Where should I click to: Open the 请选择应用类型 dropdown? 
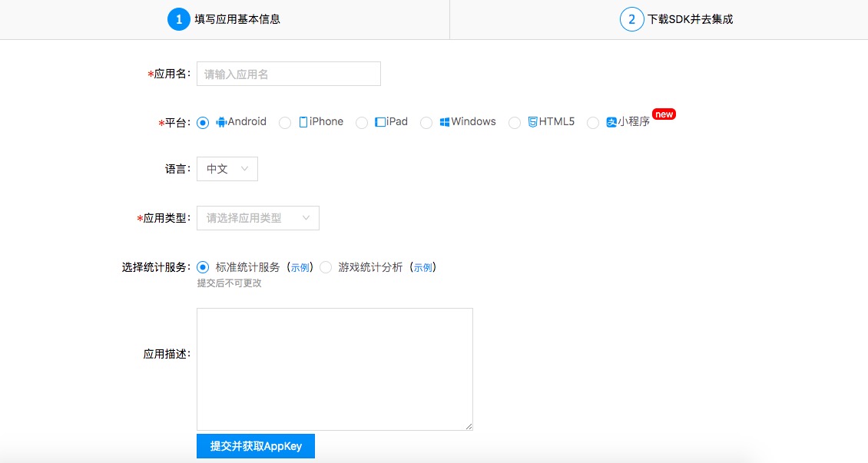tap(258, 218)
